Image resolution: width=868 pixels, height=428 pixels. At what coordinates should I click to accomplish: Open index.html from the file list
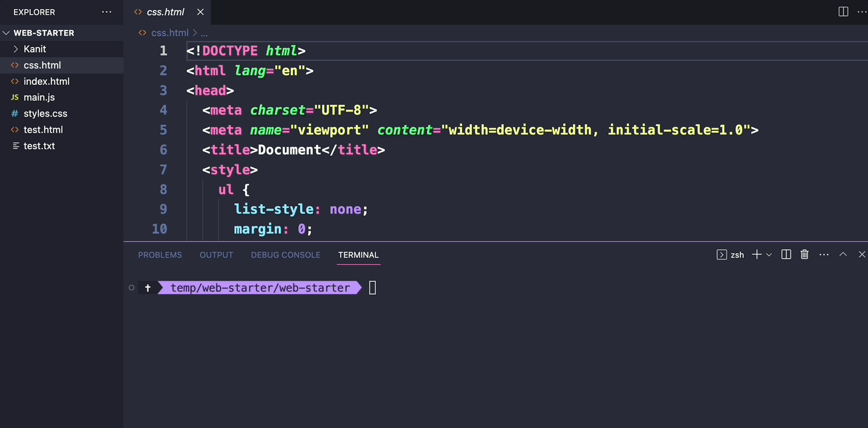point(46,81)
